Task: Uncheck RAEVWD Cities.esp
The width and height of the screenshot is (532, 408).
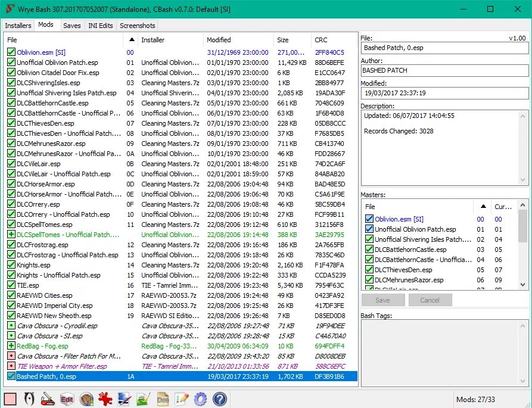Action: [11, 295]
